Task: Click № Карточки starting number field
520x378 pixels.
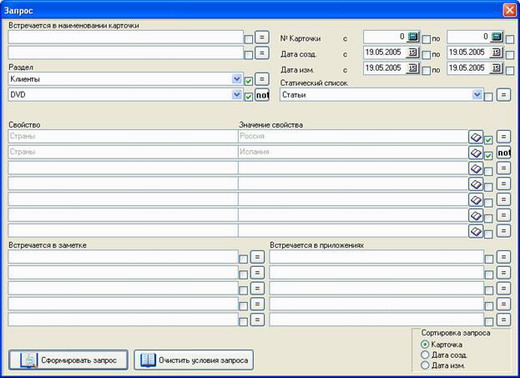Action: click(x=385, y=37)
